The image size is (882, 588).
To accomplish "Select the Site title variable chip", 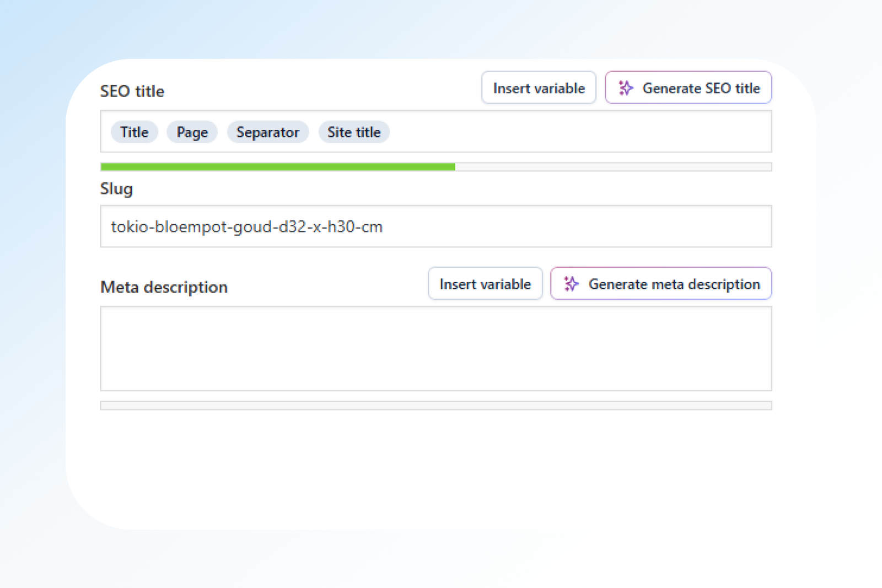I will tap(354, 132).
